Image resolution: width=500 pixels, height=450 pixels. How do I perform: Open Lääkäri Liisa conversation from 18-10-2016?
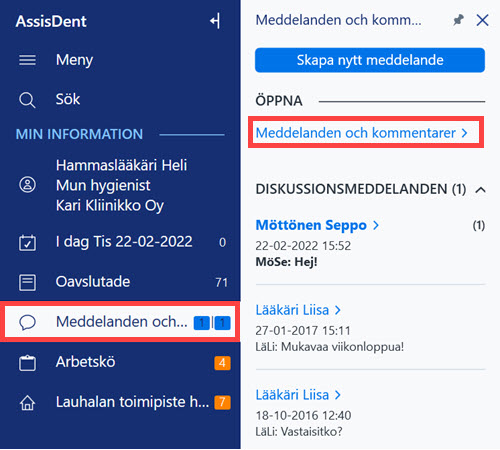298,395
